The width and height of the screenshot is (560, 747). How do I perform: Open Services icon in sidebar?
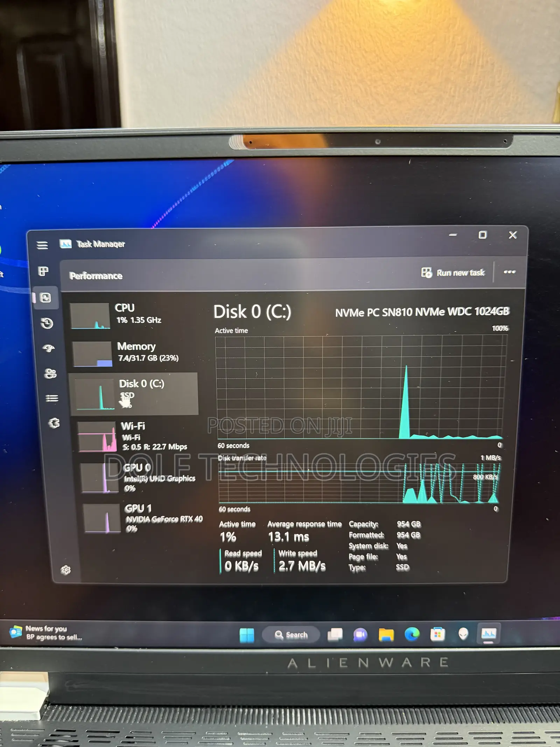coord(54,423)
